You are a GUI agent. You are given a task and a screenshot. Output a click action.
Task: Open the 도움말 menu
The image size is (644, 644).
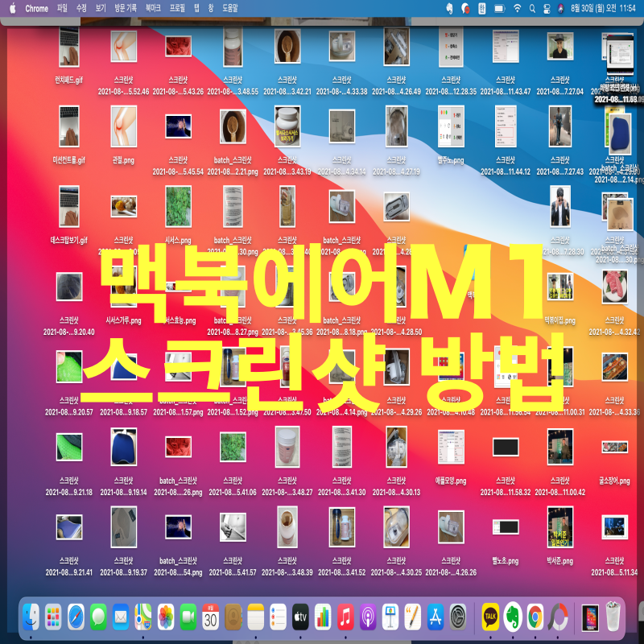point(230,8)
